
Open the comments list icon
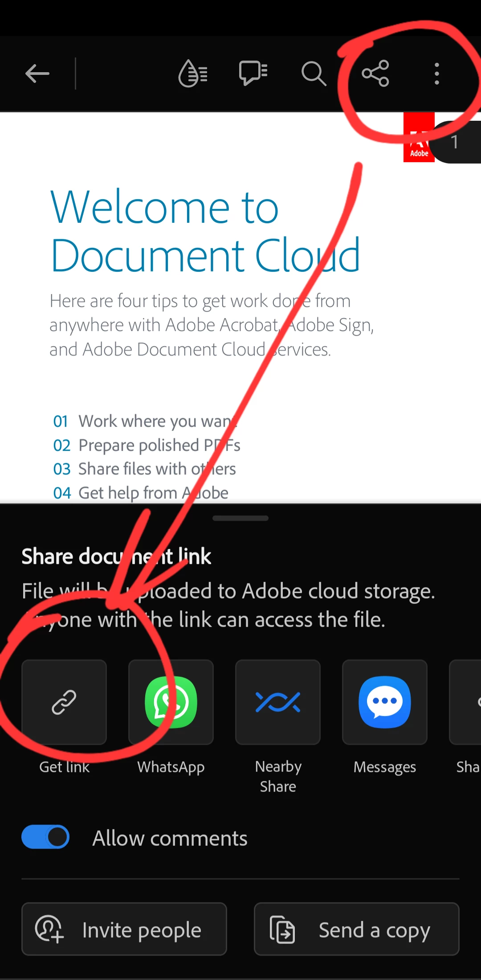(x=253, y=73)
